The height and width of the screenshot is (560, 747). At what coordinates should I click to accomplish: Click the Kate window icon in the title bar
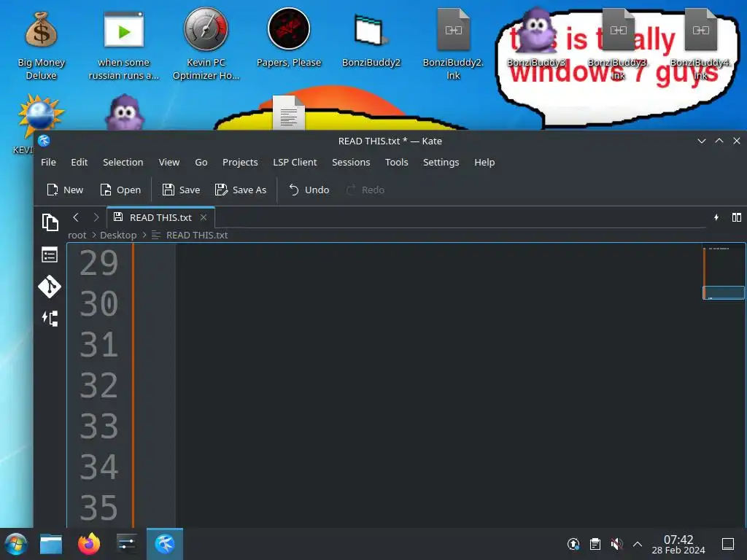(44, 141)
